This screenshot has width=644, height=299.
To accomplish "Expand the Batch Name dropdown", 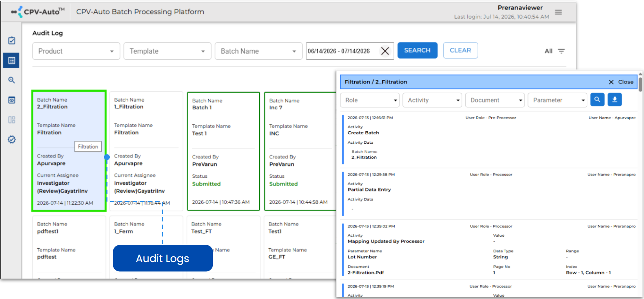I will tap(258, 51).
